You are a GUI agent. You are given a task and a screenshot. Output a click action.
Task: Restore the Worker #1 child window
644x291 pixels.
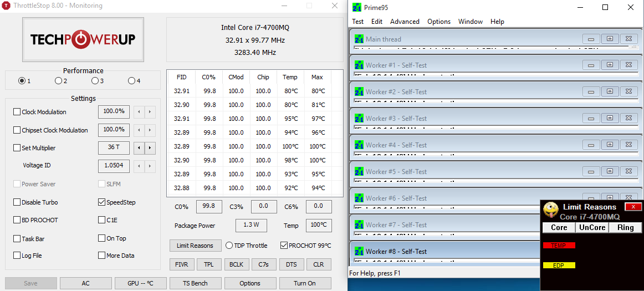coord(610,65)
